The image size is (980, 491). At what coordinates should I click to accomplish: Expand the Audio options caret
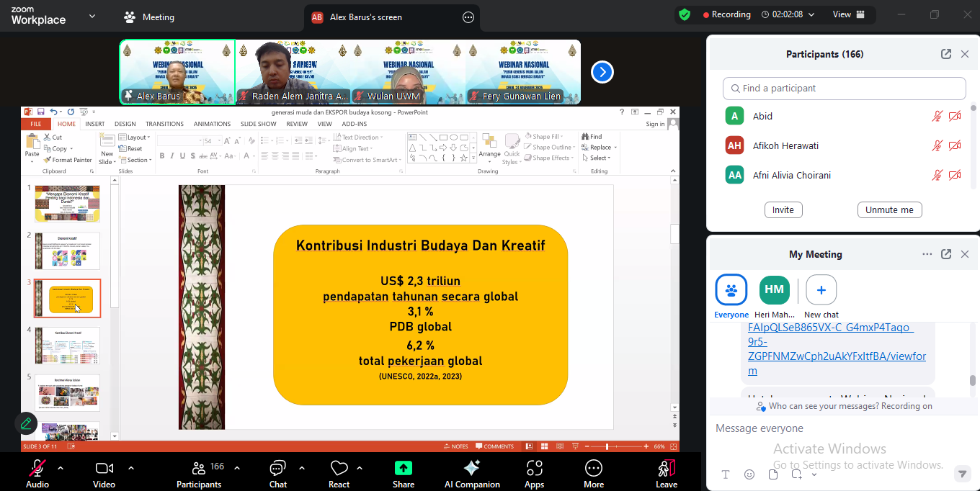(x=61, y=468)
